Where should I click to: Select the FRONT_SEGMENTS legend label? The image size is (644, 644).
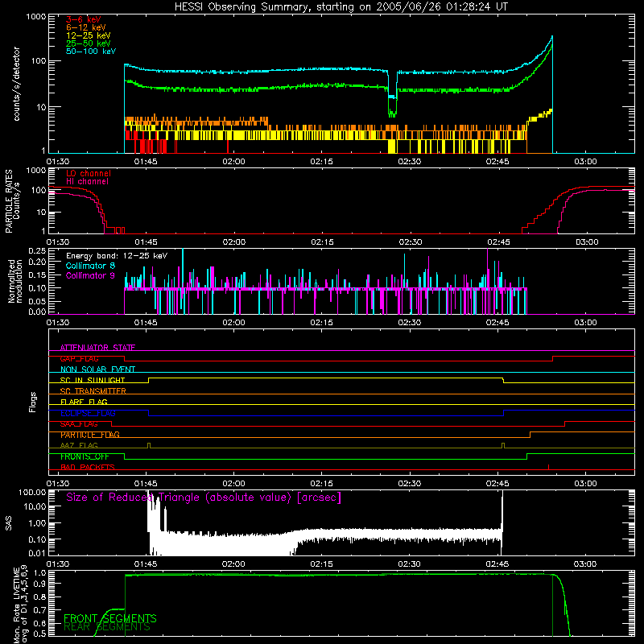pyautogui.click(x=110, y=618)
